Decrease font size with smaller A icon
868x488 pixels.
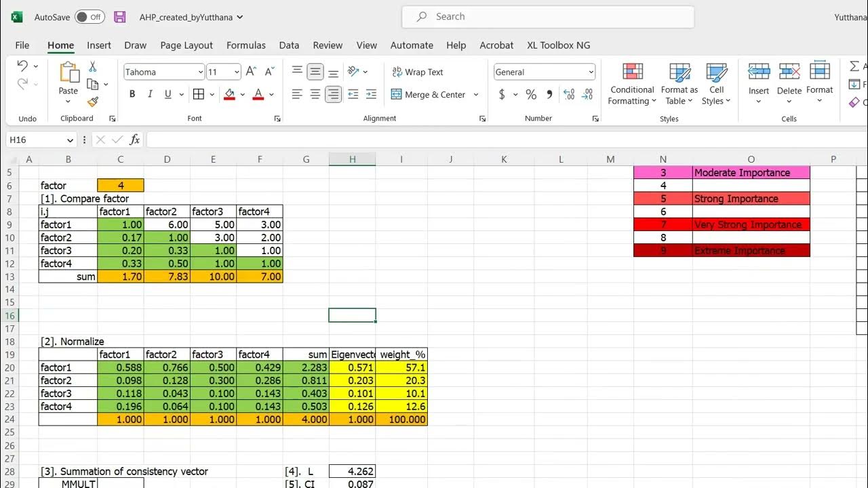[269, 72]
